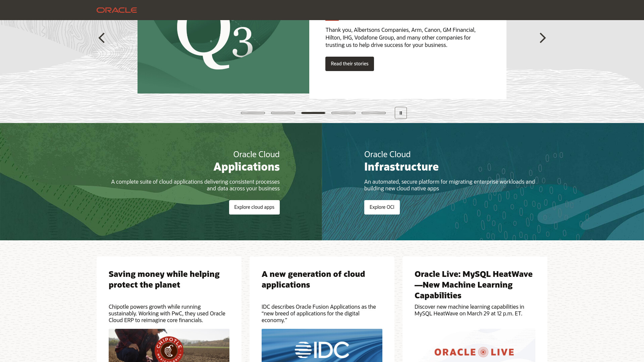Screen dimensions: 644x362
Task: Click the Chipotle powers growth description text
Action: (167, 313)
